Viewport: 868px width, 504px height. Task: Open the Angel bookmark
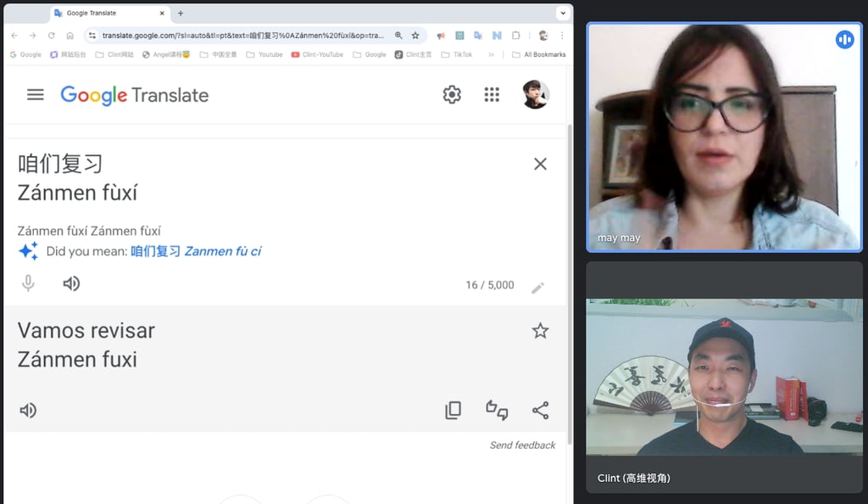click(x=166, y=54)
